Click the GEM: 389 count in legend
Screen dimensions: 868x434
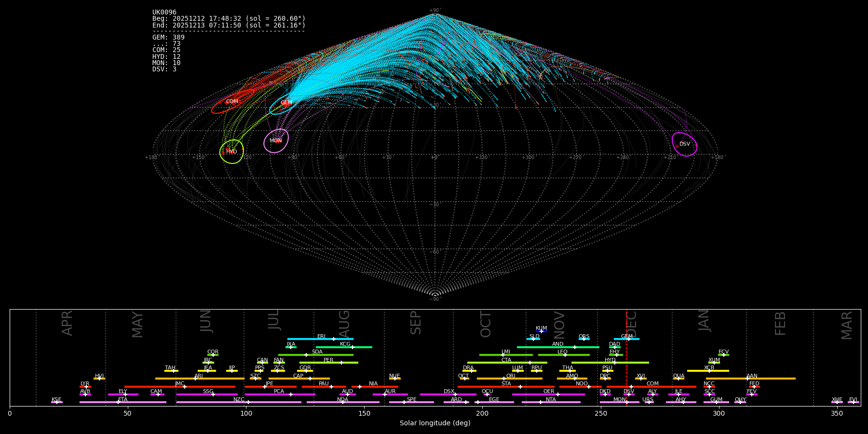168,38
